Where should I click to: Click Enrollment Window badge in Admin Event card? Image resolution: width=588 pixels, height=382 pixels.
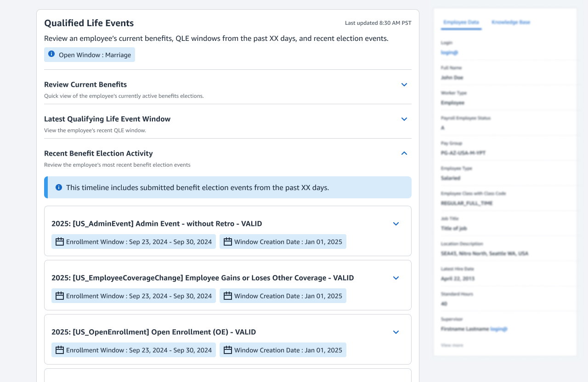134,242
